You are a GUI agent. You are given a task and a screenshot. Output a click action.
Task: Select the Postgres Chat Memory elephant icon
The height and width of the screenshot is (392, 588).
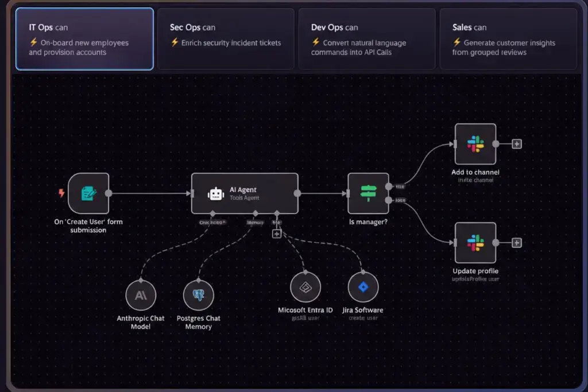[x=199, y=295]
